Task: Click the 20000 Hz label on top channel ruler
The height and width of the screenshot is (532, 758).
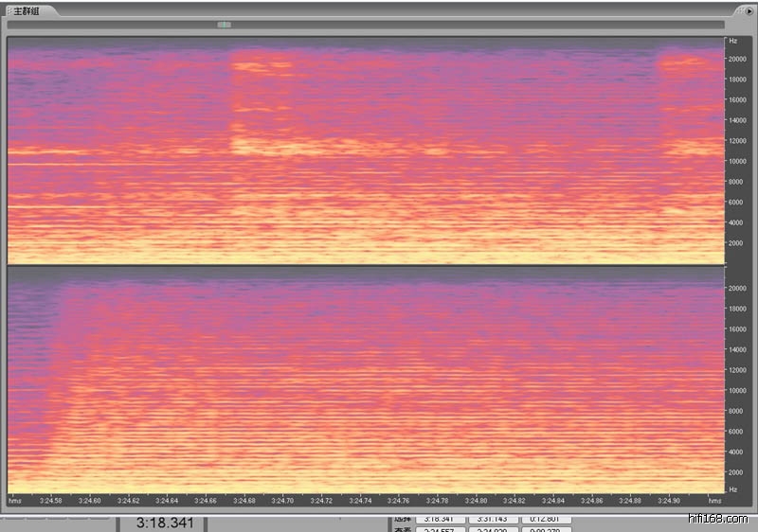Action: pos(739,59)
